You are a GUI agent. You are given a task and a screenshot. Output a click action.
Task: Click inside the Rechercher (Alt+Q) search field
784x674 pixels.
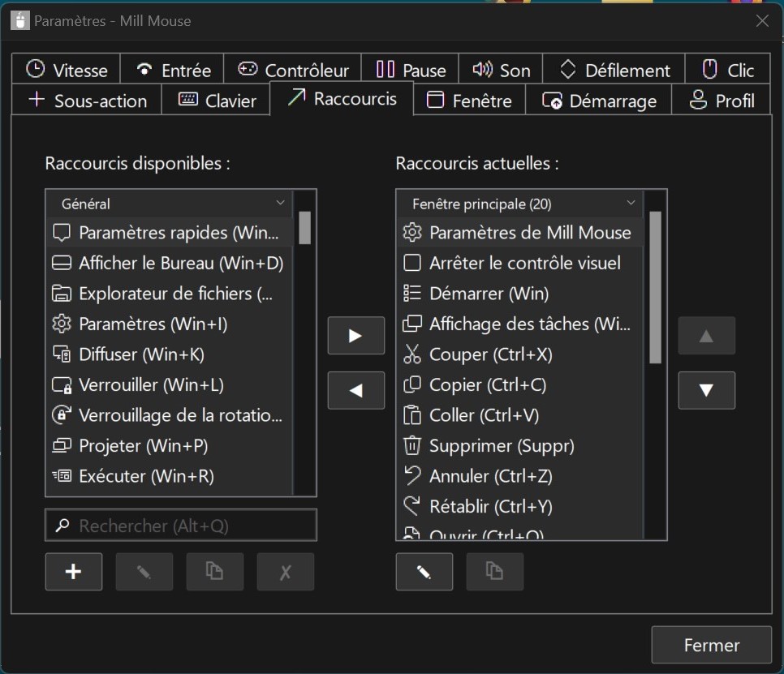point(180,525)
